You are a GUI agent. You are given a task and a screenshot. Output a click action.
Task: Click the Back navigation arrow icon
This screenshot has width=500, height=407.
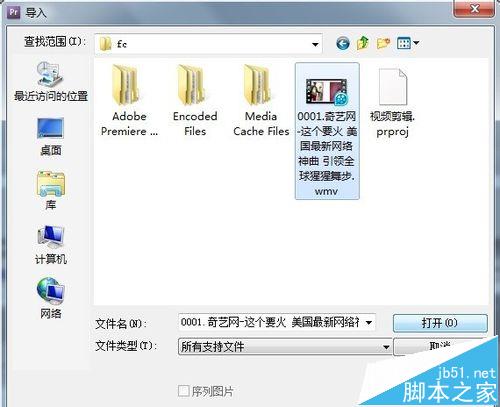tap(343, 44)
